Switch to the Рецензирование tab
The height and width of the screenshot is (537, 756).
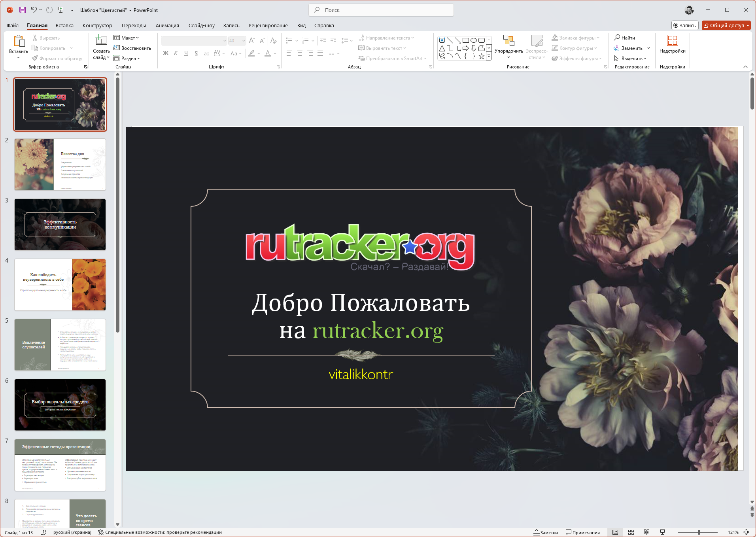click(x=268, y=25)
